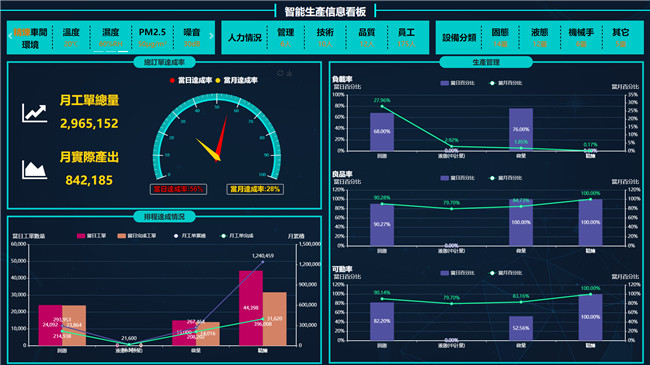
Task: Click the yellow 當月達成率 legend dot
Action: tap(218, 80)
